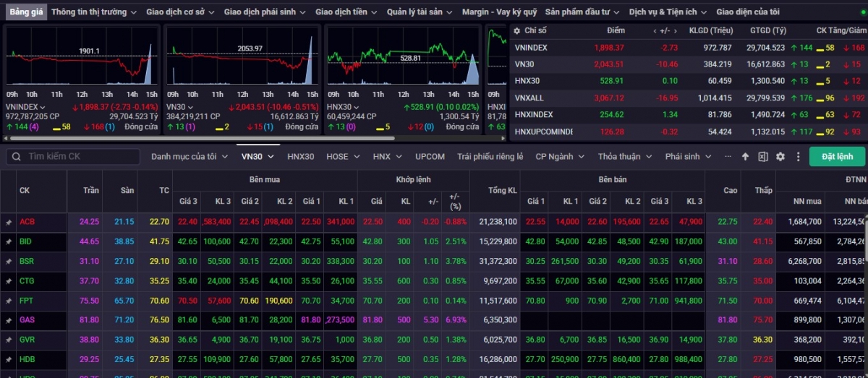Pin the FPT stock row
Screen dimensions: 868x378
(x=9, y=300)
